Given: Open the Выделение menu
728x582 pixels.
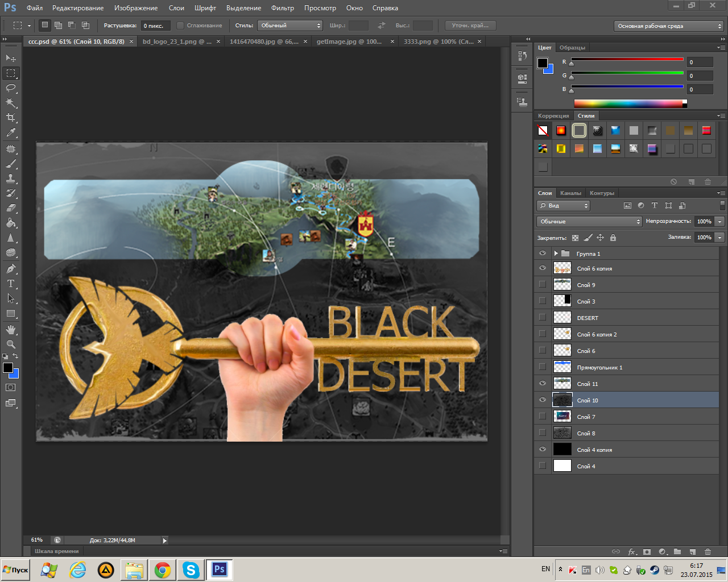Looking at the screenshot, I should coord(243,8).
